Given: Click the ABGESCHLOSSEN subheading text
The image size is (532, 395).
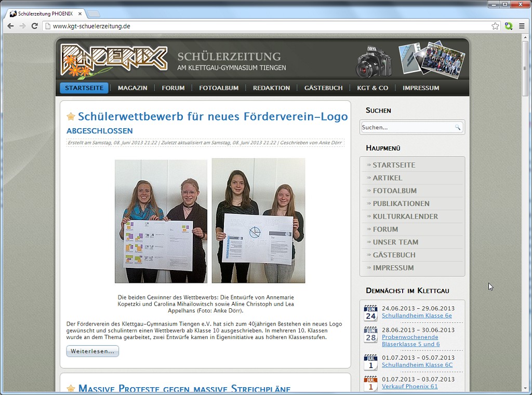Looking at the screenshot, I should tap(99, 131).
